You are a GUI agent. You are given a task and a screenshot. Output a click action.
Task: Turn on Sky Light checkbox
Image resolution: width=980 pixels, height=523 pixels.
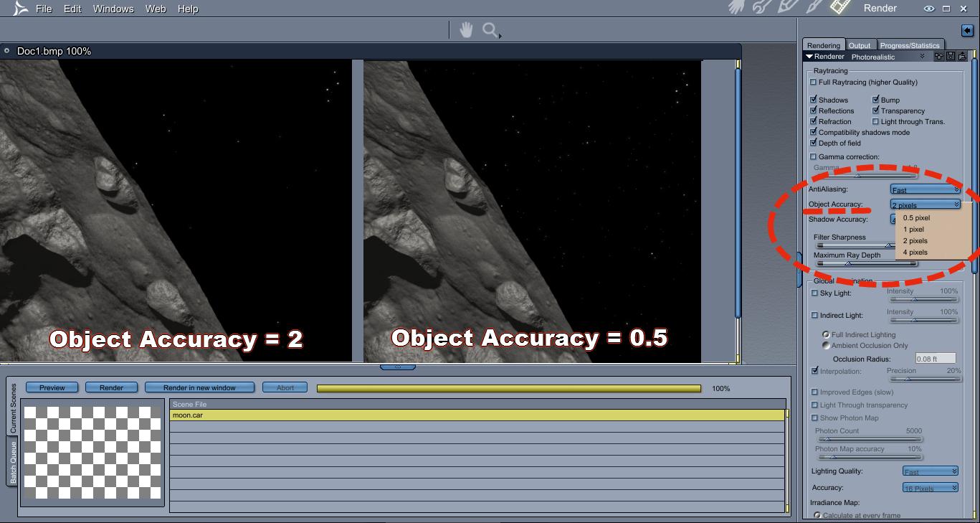(814, 293)
